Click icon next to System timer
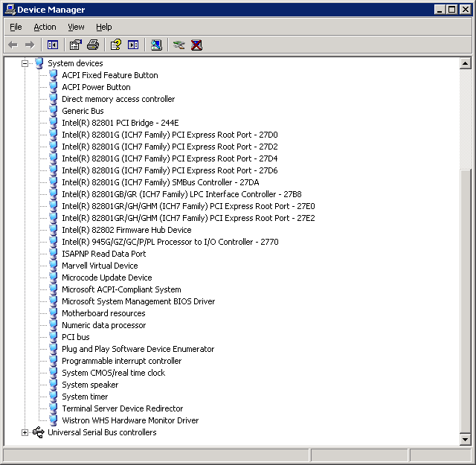Screen dimensions: 476x465 tap(53, 397)
